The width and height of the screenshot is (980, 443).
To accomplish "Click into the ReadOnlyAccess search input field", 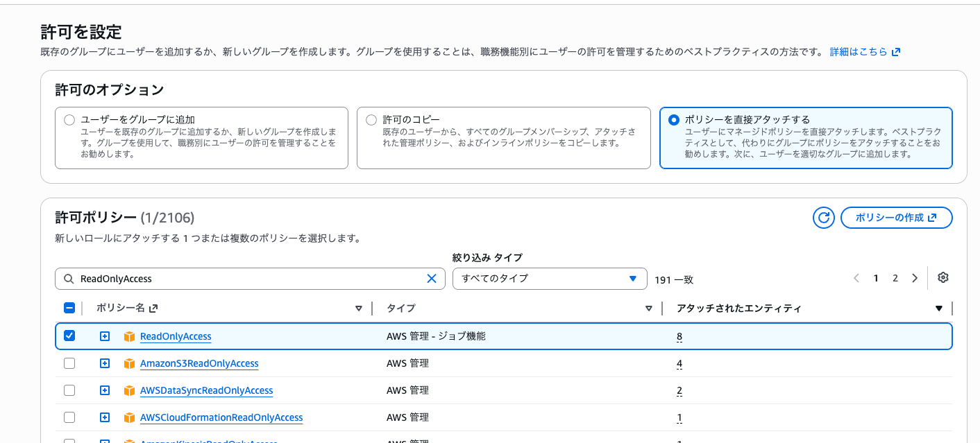I will coord(250,279).
